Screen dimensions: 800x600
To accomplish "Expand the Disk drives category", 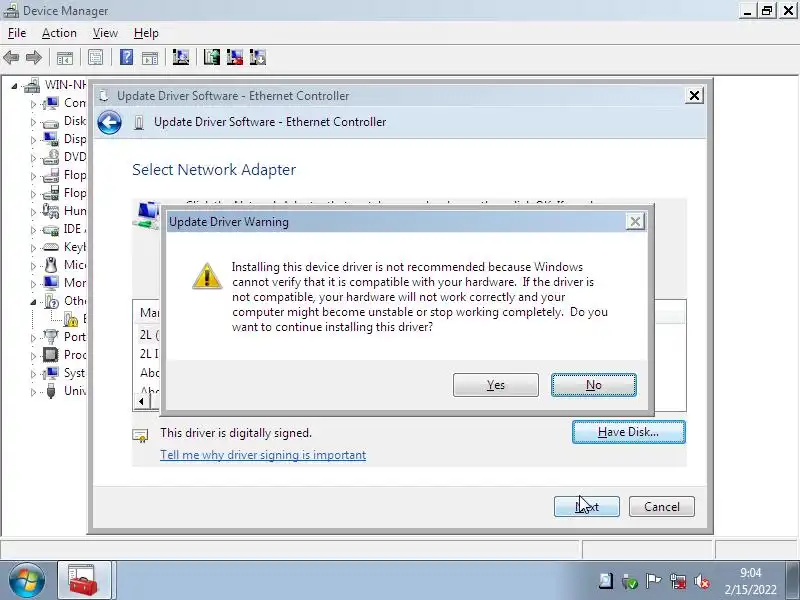I will [x=34, y=122].
